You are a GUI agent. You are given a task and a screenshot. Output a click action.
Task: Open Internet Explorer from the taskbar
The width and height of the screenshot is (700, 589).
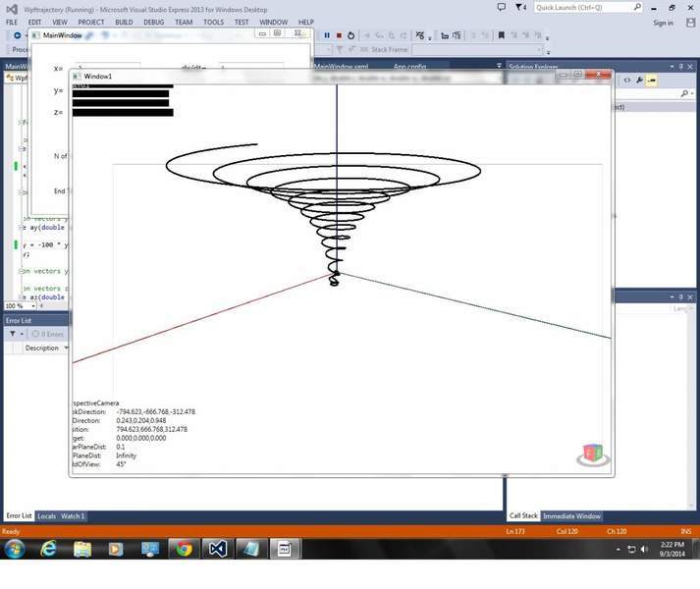[x=48, y=549]
